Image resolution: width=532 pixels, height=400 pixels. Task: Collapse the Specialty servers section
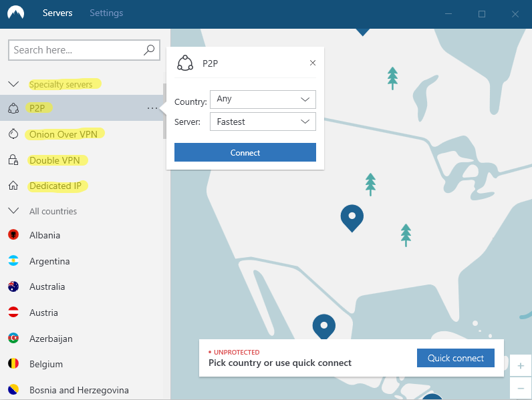[x=13, y=83]
